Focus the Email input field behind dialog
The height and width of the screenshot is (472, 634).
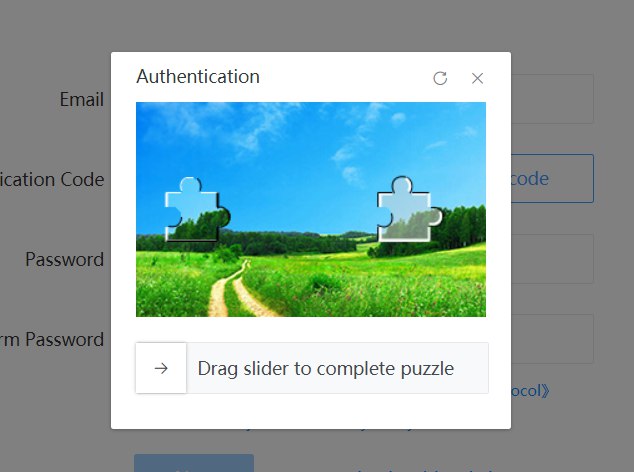click(x=552, y=99)
